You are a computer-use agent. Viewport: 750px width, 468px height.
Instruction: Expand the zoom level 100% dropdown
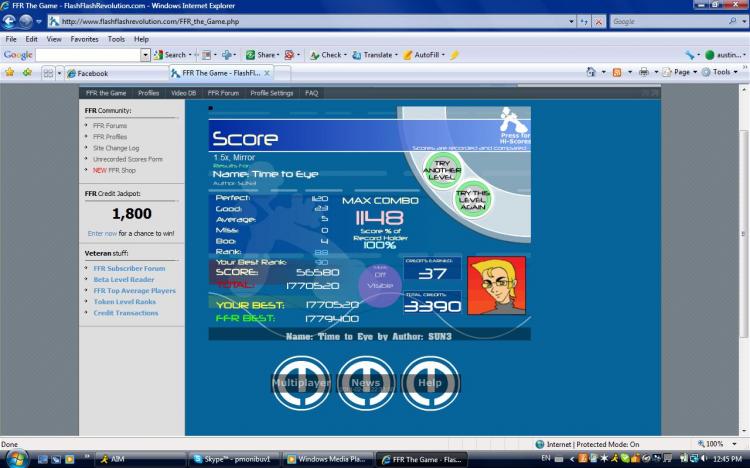click(735, 444)
